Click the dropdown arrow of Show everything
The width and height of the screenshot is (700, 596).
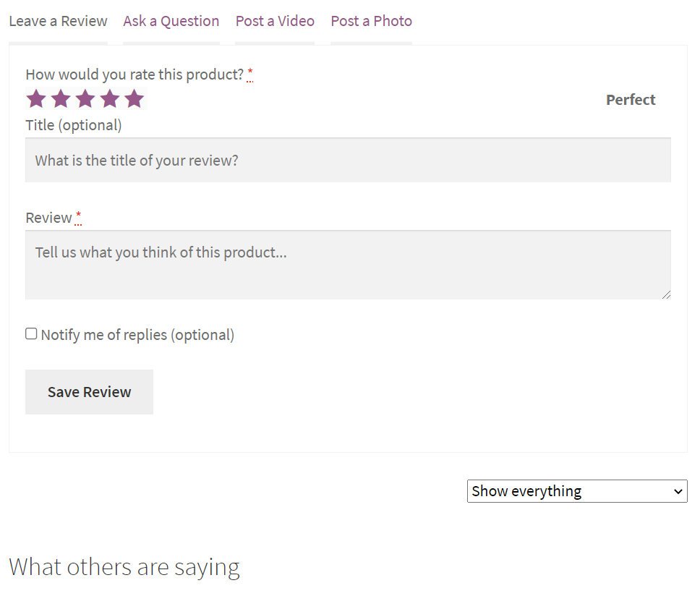[678, 492]
